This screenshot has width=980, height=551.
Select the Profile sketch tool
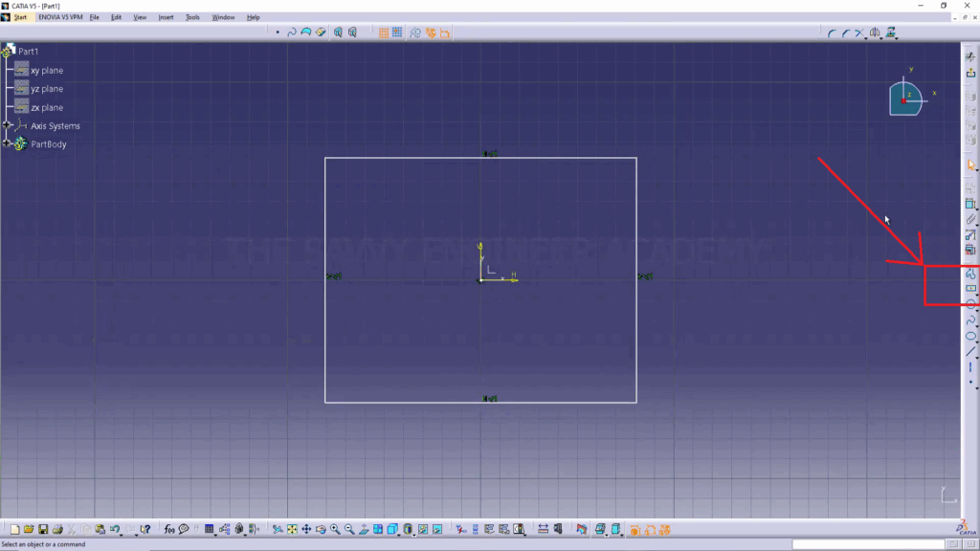970,274
